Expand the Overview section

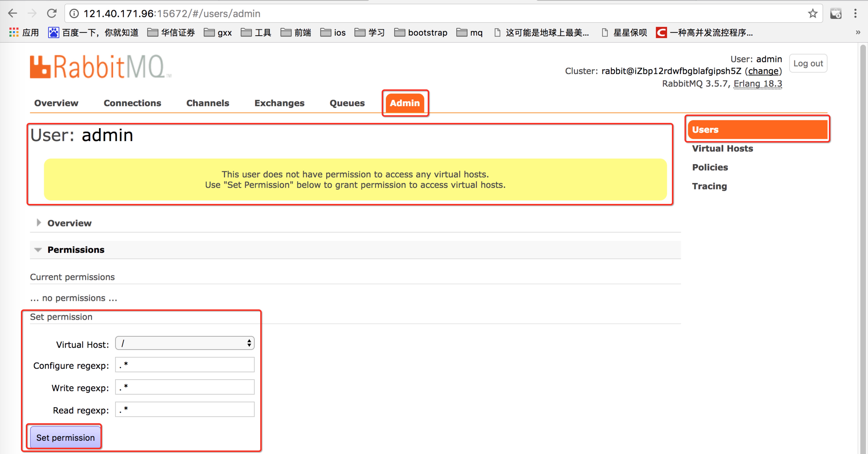pyautogui.click(x=69, y=223)
